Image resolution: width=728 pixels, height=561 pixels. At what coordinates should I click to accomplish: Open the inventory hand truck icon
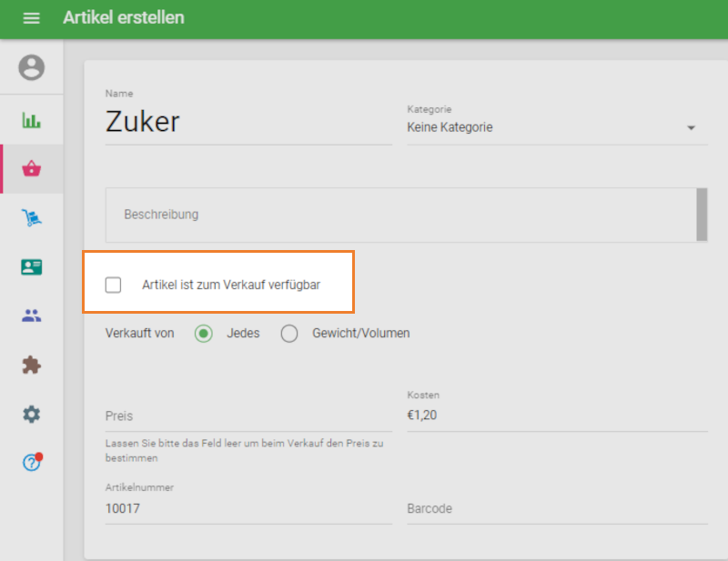click(31, 217)
